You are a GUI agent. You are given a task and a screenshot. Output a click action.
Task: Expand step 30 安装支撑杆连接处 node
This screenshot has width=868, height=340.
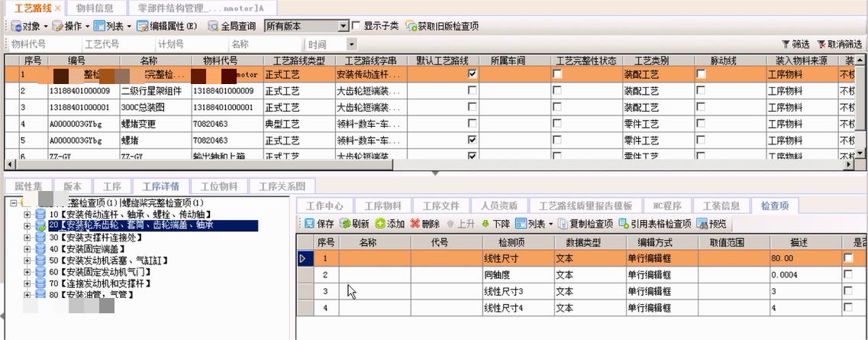(27, 237)
